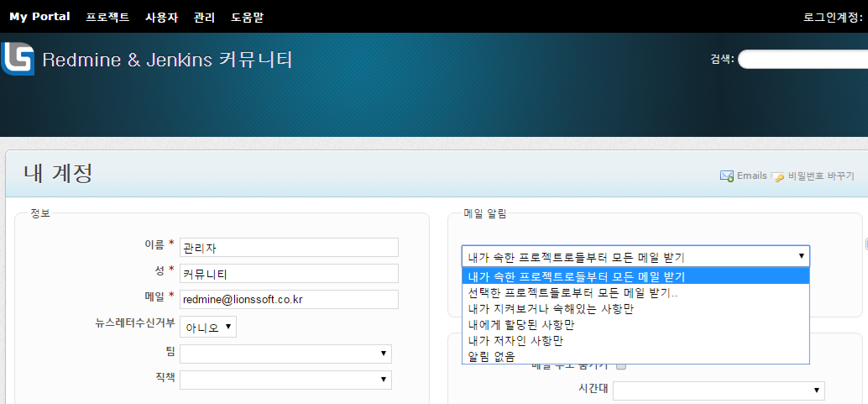Viewport: 868px width, 404px height.
Task: Click the key icon for 비밀번호 바꾸기
Action: pos(777,176)
